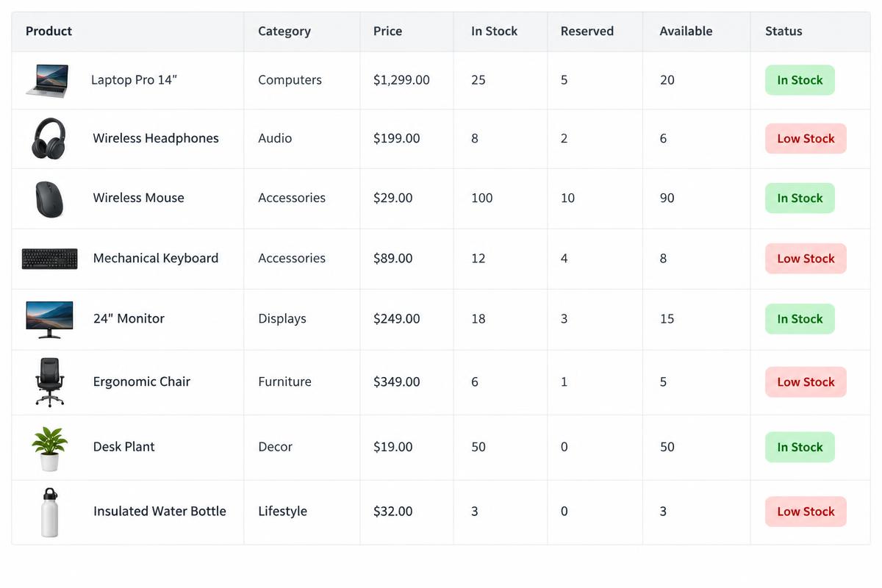Open the Desk Plant product image
Image resolution: width=882 pixels, height=588 pixels.
[49, 448]
